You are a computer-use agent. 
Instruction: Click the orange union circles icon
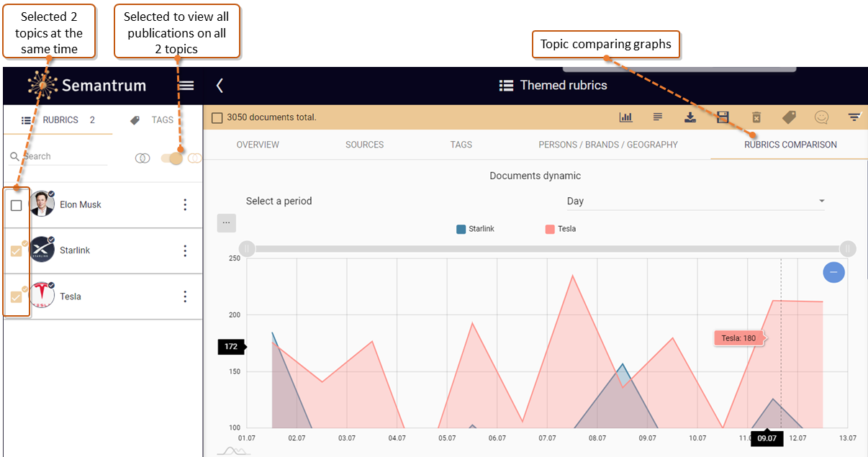(x=194, y=158)
